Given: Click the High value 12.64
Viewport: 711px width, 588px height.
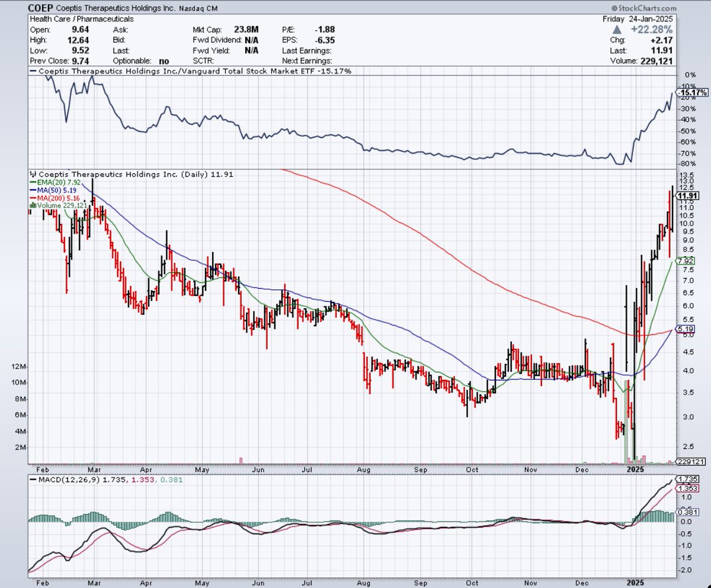Looking at the screenshot, I should (78, 40).
